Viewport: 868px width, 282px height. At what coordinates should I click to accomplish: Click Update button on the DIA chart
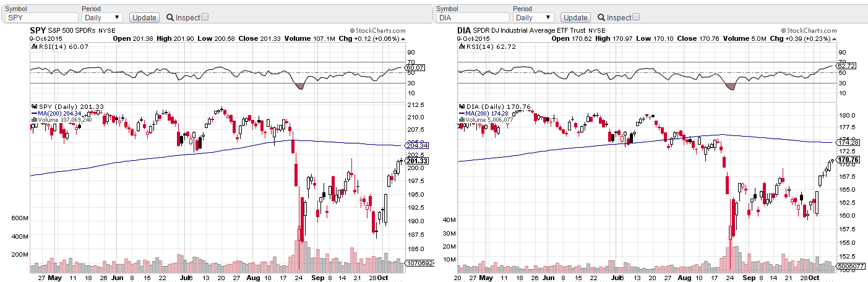[576, 18]
